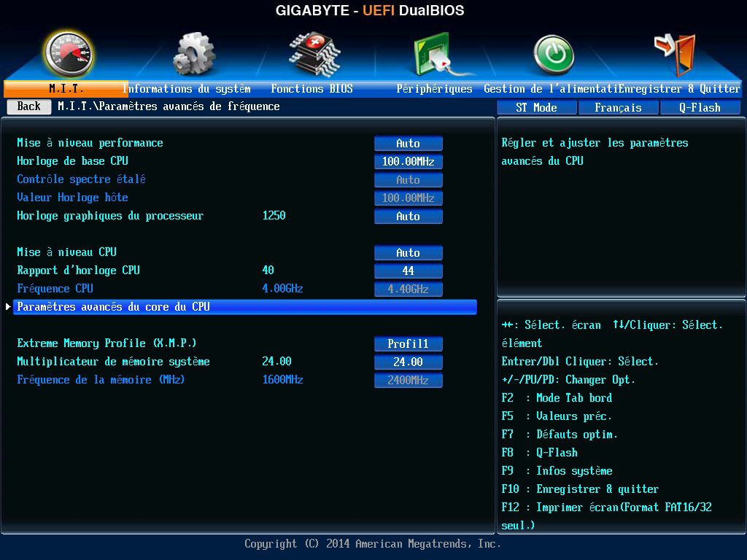Switch to Fonctions BIOS tab

point(311,88)
